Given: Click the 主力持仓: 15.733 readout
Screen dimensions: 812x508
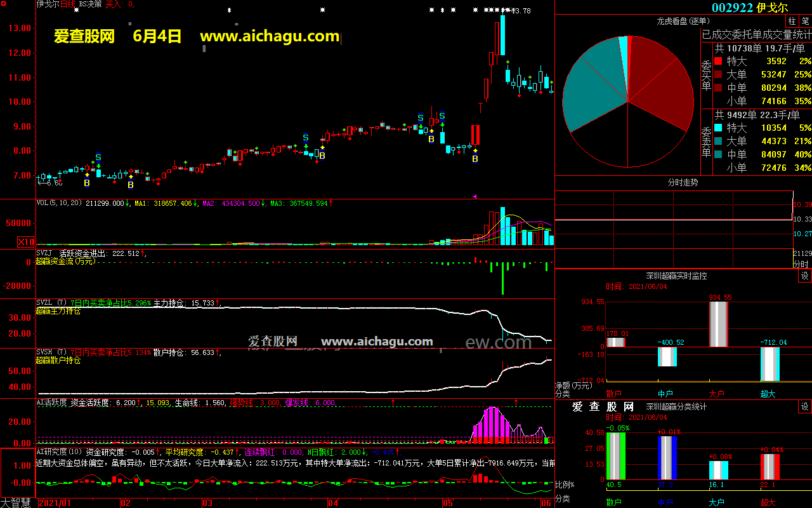Looking at the screenshot, I should (184, 303).
